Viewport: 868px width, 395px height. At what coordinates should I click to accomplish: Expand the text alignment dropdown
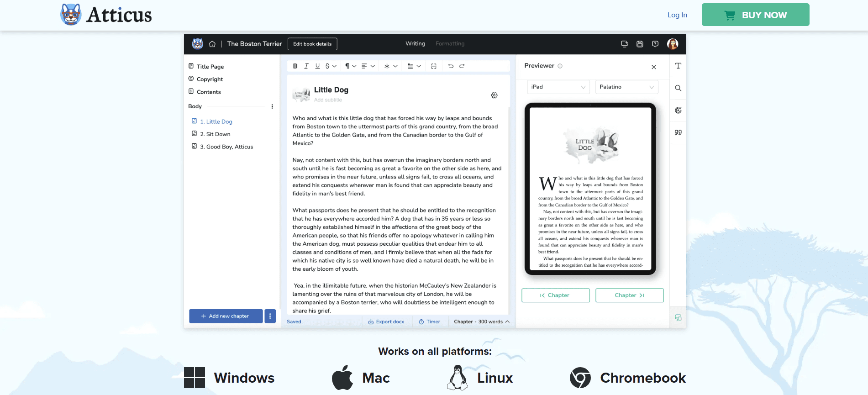coord(368,66)
